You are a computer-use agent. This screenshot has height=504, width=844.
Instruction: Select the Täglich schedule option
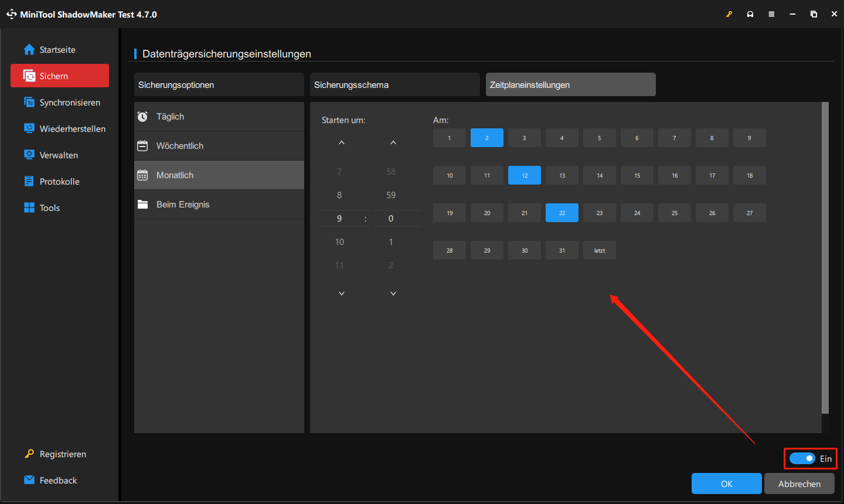pos(219,117)
